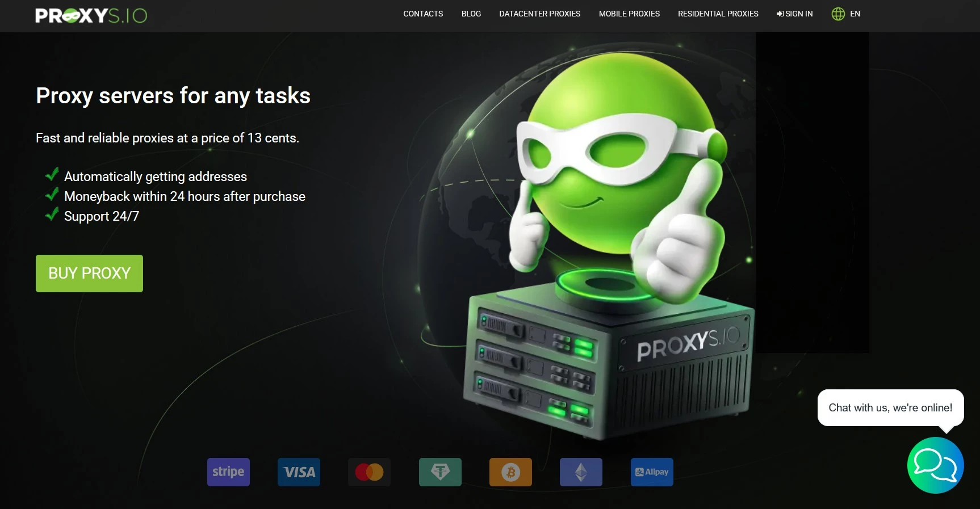Viewport: 980px width, 509px height.
Task: Click 'Support 24/7' feature text
Action: [102, 216]
